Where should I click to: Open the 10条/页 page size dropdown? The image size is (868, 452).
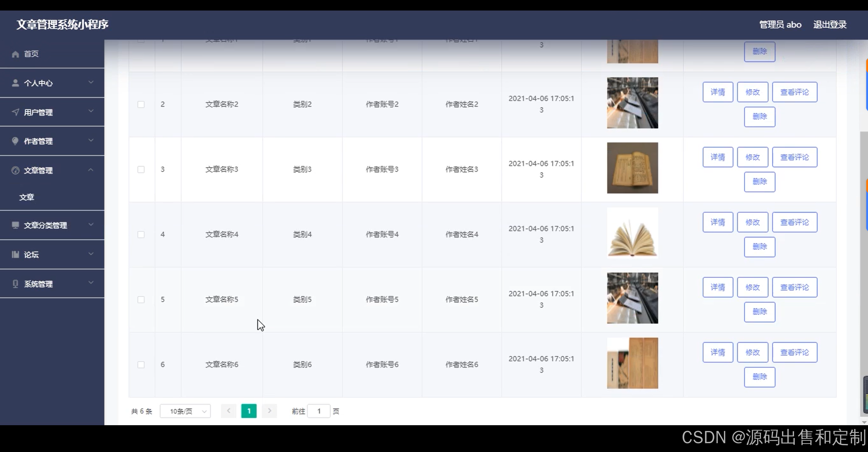click(x=185, y=411)
